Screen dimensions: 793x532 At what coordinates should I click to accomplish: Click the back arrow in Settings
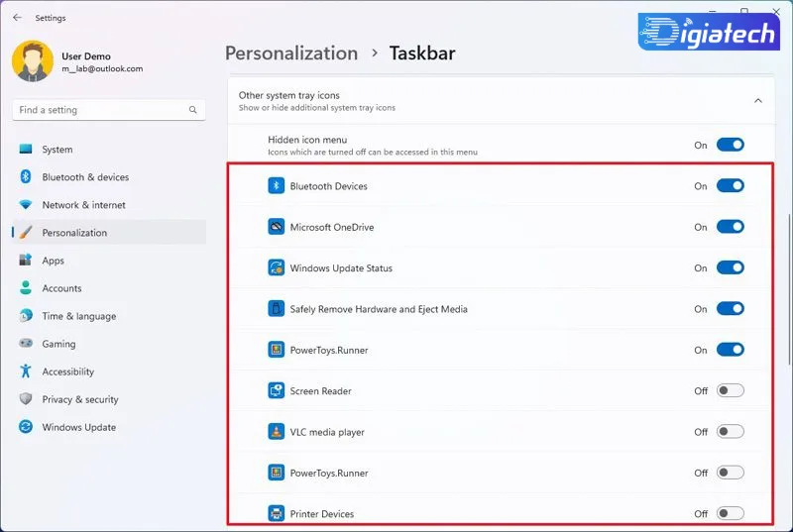[17, 18]
